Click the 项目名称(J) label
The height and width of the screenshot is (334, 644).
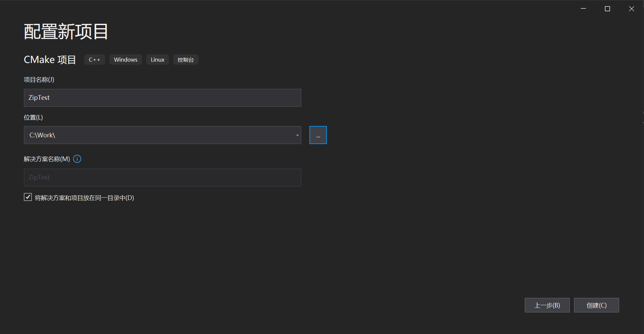tap(39, 80)
